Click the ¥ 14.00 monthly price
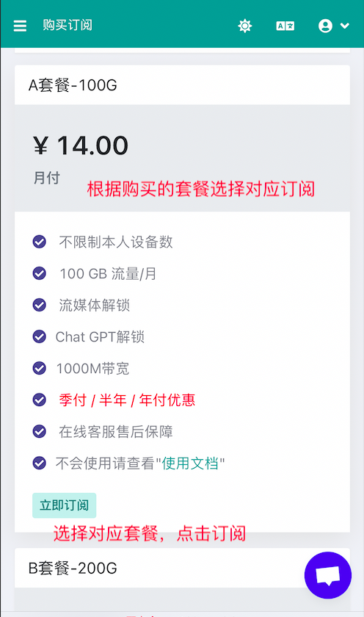The height and width of the screenshot is (617, 364). pyautogui.click(x=81, y=145)
